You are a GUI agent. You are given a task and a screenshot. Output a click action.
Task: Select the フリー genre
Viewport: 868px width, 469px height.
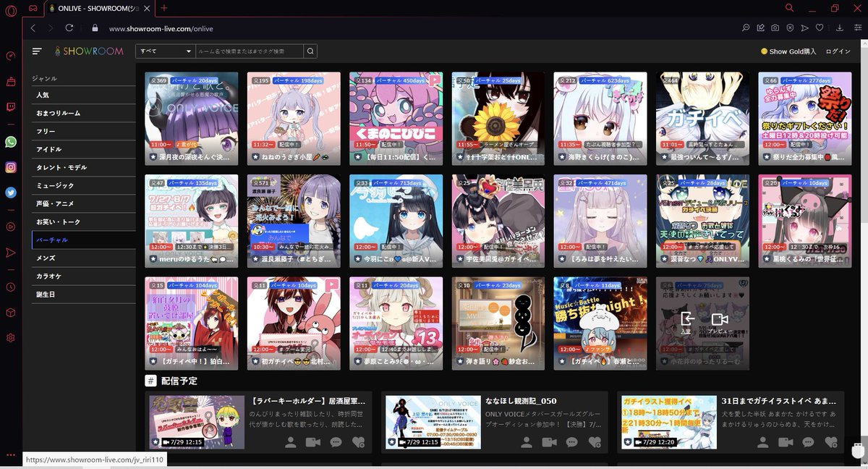click(x=84, y=131)
